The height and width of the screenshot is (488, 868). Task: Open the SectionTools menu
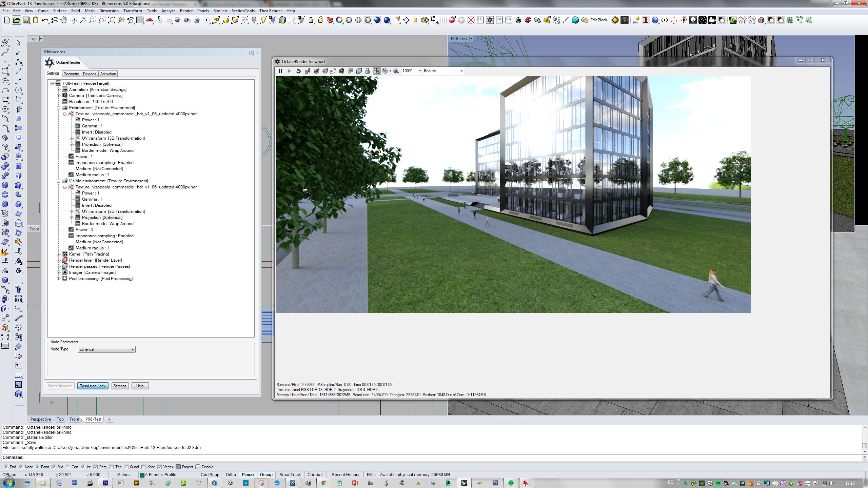[243, 11]
